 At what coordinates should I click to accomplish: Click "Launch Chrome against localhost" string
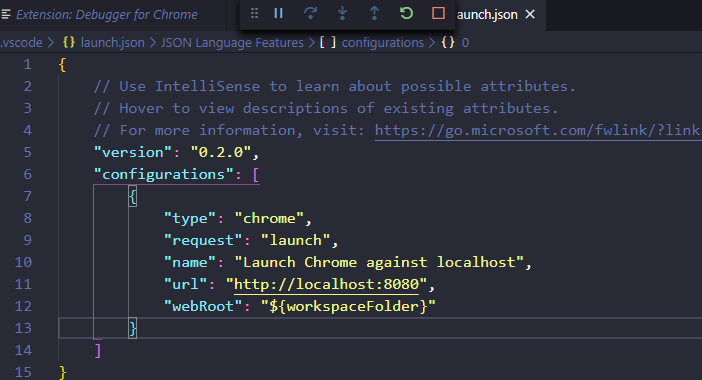pos(379,262)
